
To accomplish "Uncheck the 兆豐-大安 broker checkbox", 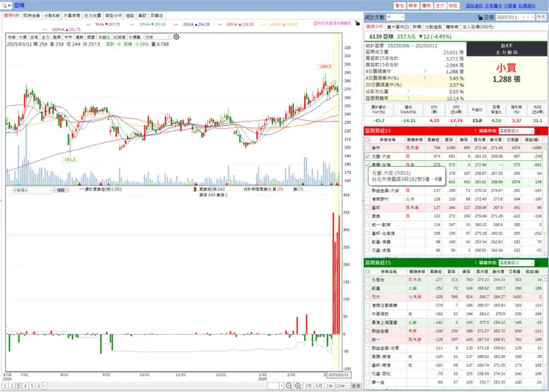I will [367, 156].
